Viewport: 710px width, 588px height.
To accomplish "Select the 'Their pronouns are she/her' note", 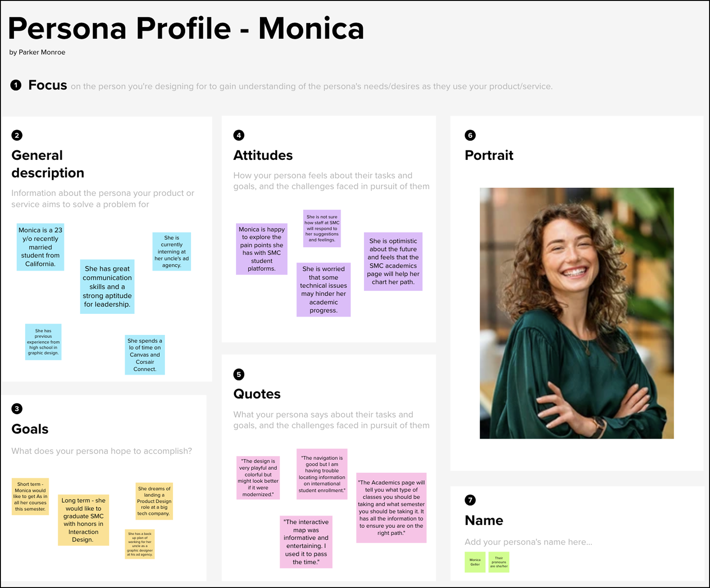I will pyautogui.click(x=499, y=562).
